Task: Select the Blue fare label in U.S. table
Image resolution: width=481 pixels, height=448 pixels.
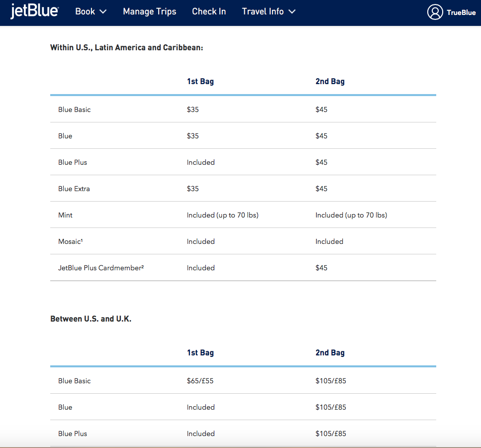Action: [x=65, y=136]
